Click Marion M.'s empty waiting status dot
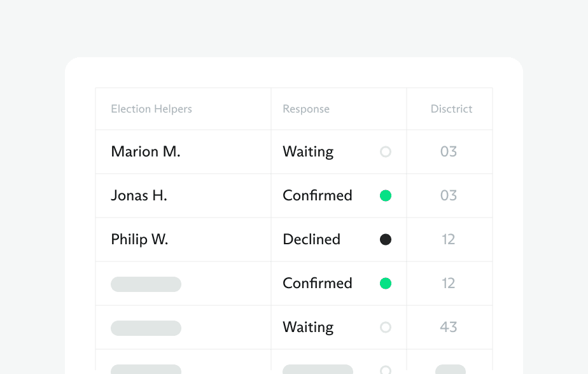The height and width of the screenshot is (374, 588). [385, 152]
